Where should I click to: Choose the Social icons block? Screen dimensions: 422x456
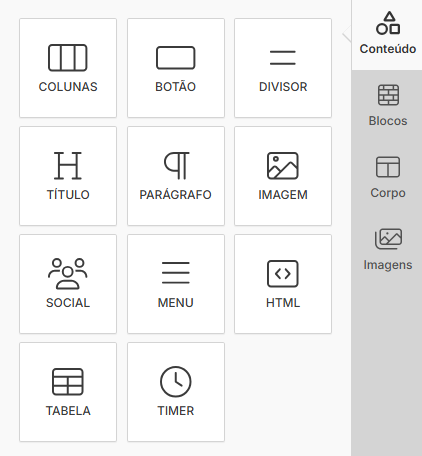click(x=68, y=284)
